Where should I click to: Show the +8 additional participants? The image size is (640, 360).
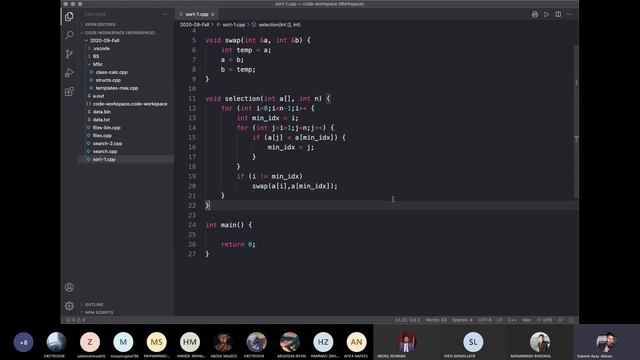23,342
